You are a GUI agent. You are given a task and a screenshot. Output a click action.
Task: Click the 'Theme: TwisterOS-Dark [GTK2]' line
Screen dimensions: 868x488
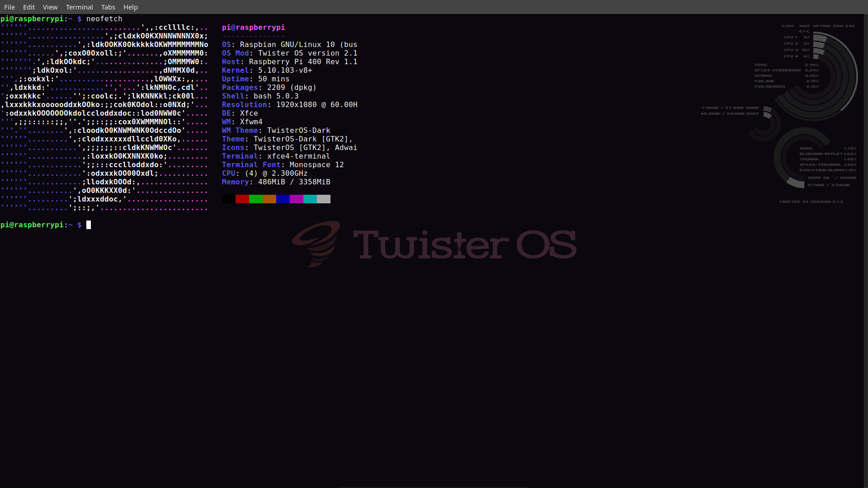coord(288,139)
